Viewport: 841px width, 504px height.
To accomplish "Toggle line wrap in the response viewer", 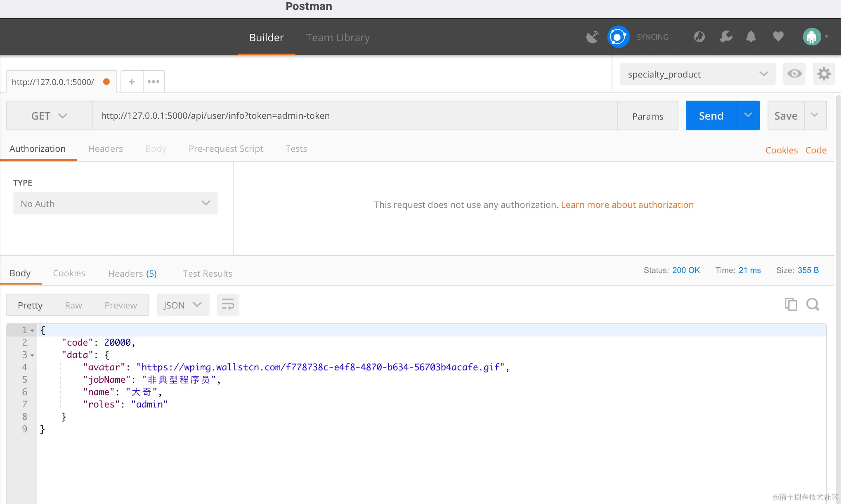I will (x=228, y=305).
